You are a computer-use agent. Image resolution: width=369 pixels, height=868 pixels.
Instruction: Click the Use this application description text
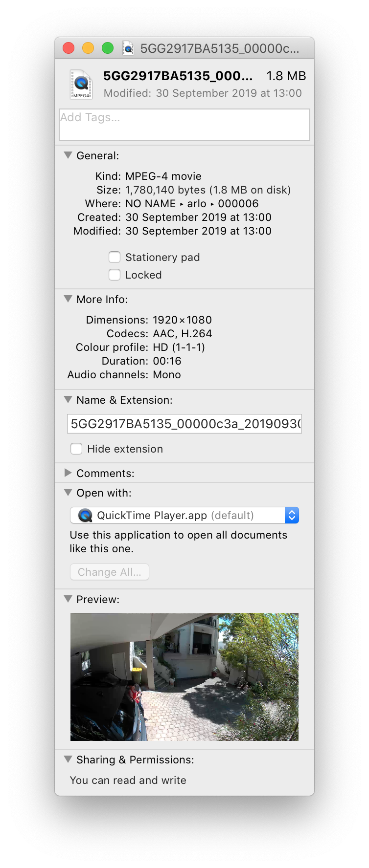point(178,542)
